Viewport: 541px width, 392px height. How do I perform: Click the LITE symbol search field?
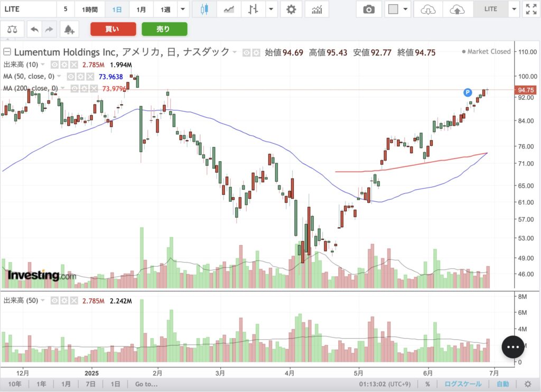29,10
